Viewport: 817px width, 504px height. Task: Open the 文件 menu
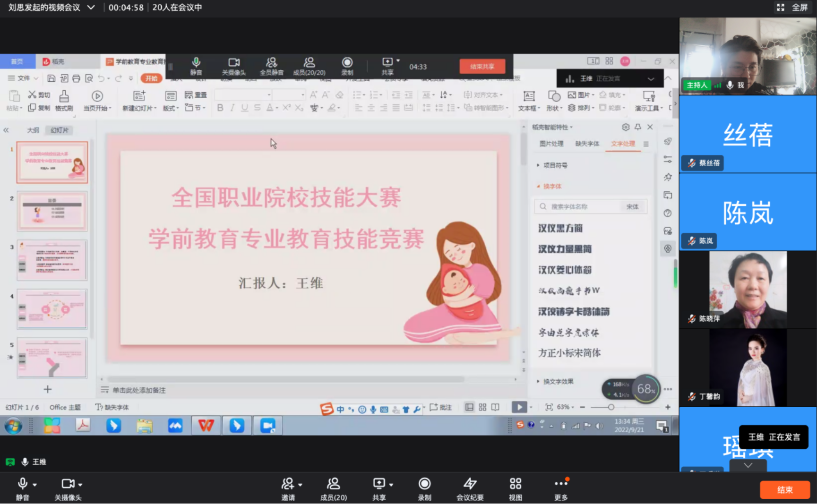pos(23,78)
